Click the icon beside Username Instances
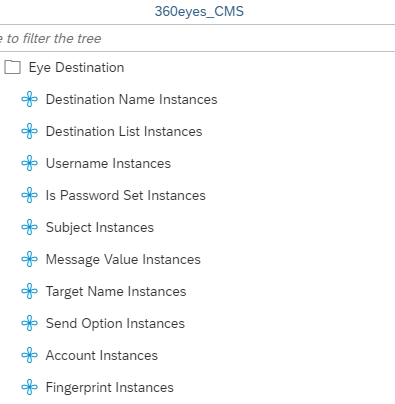This screenshot has width=395, height=404. (29, 163)
